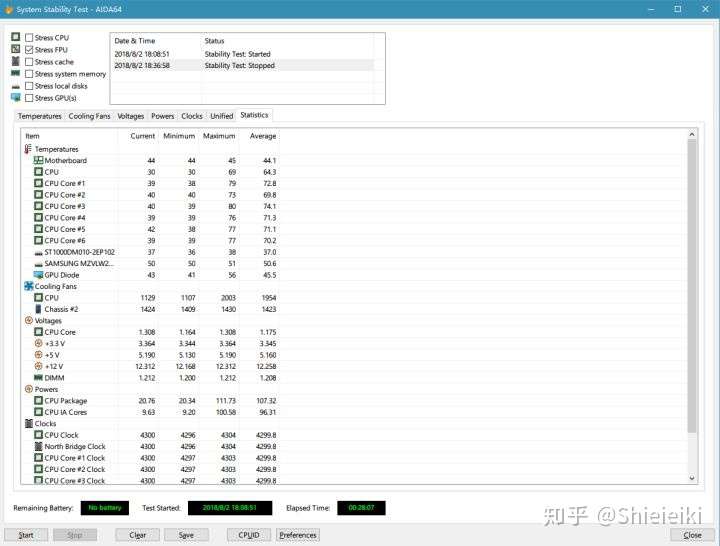The width and height of the screenshot is (720, 546).
Task: Click the Start button
Action: tap(26, 535)
